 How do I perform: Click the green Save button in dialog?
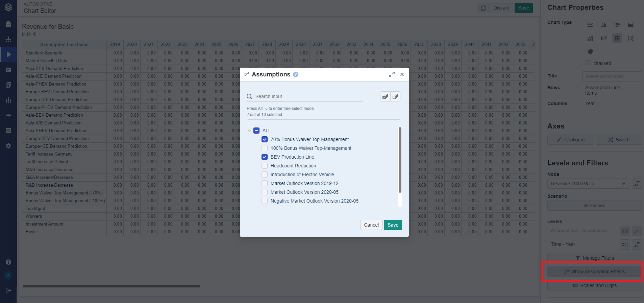[393, 225]
